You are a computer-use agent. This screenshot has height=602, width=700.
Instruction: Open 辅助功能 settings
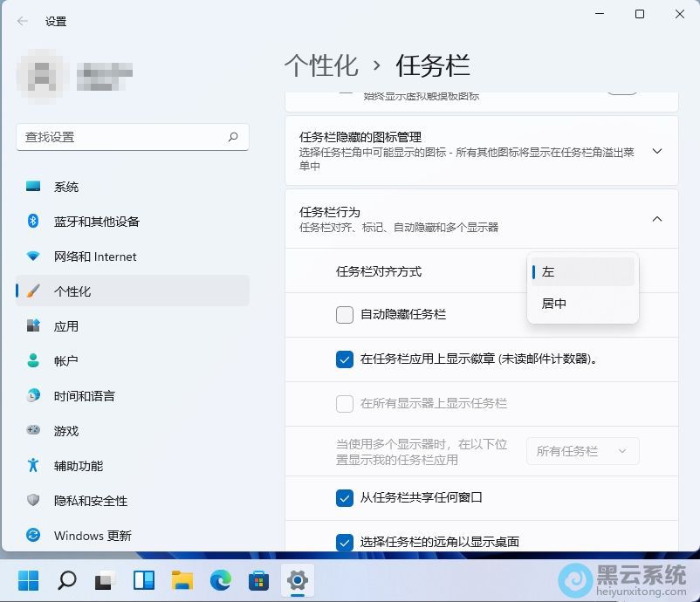point(78,466)
